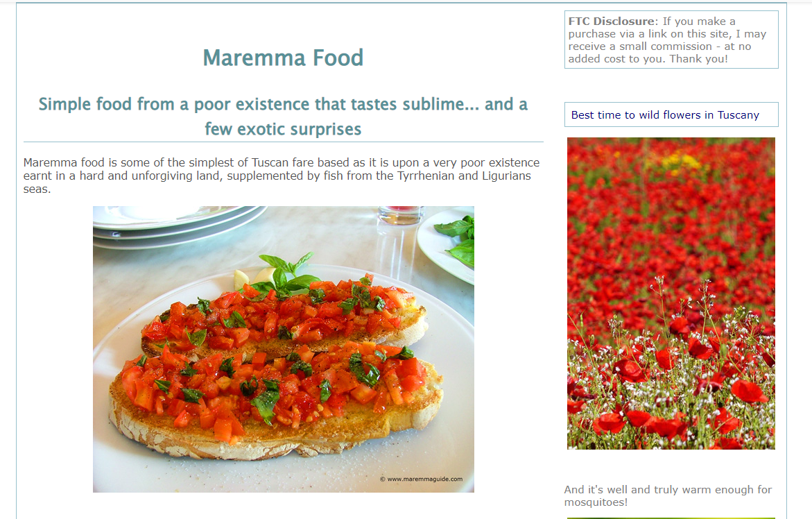Click the green image strip below the mosquito caption
The height and width of the screenshot is (519, 812).
click(x=671, y=518)
